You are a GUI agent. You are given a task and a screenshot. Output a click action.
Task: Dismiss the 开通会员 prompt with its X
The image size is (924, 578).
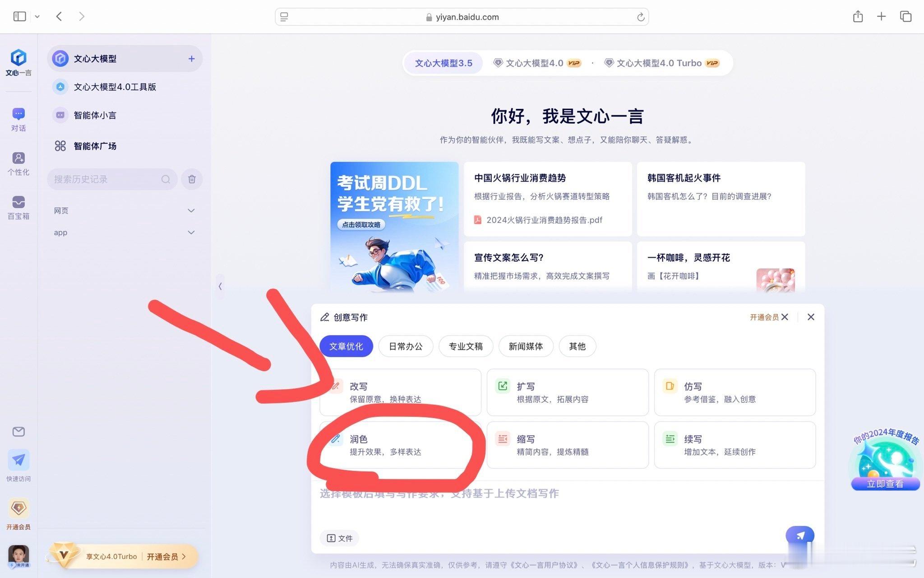(x=785, y=317)
